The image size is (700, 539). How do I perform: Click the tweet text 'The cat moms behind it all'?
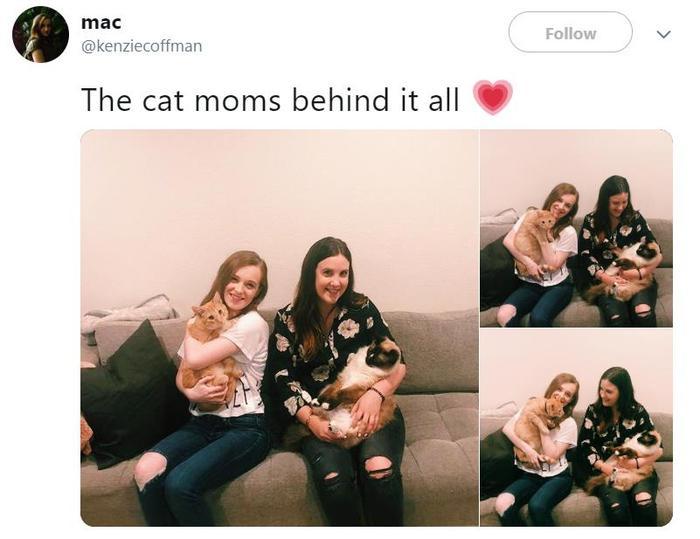270,99
